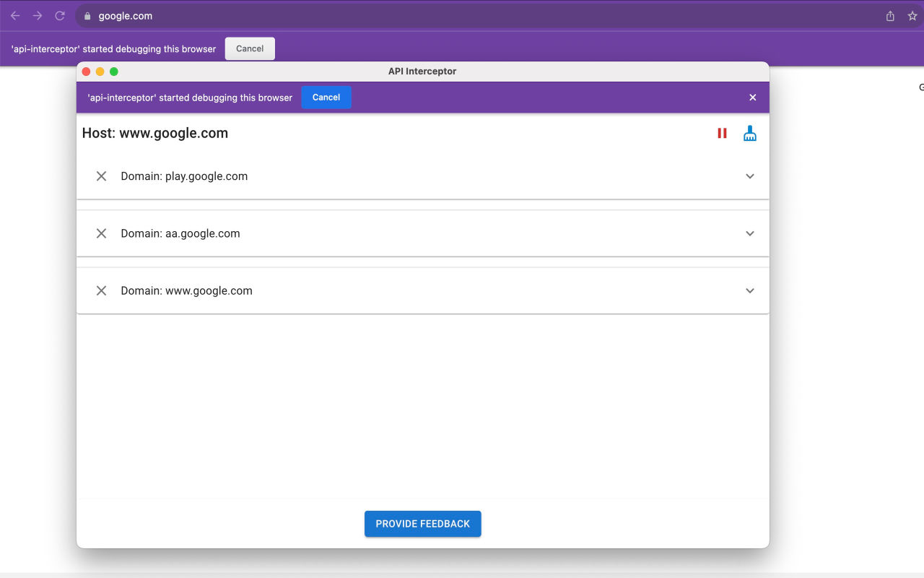Pause interception with the red pause icon
924x578 pixels.
coord(722,134)
